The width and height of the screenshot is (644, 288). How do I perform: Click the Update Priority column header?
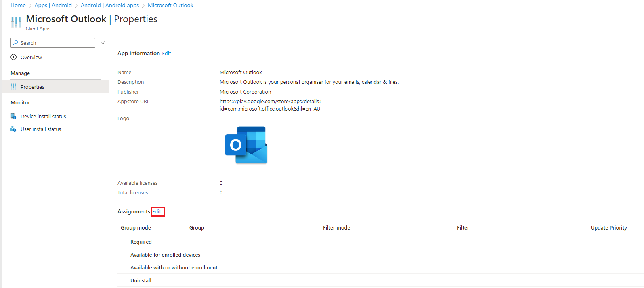point(608,227)
